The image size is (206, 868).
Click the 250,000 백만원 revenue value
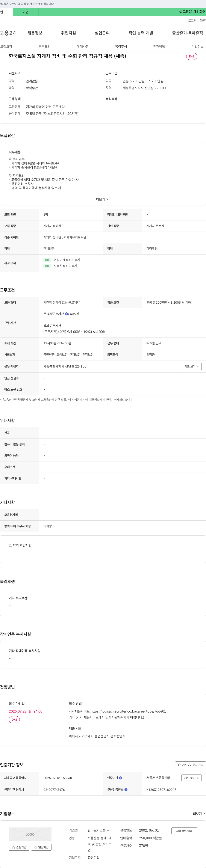[150, 838]
